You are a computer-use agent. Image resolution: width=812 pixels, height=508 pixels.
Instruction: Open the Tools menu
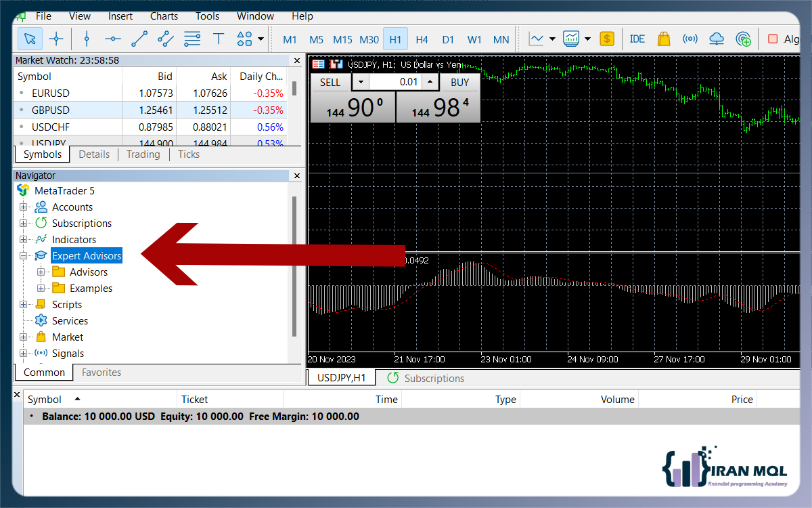(x=208, y=16)
